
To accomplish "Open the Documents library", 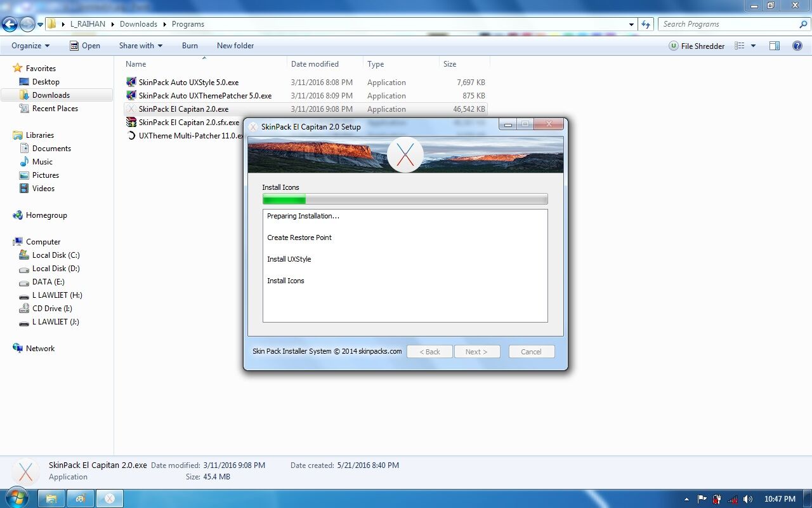I will [x=51, y=149].
